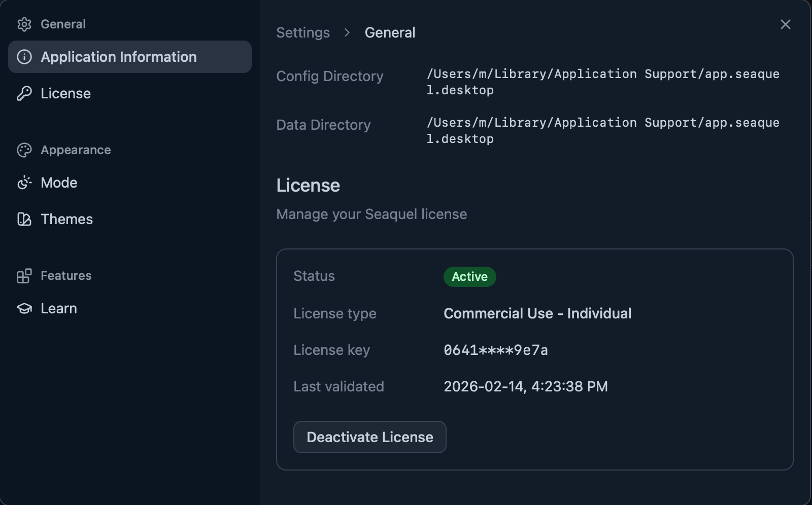The height and width of the screenshot is (505, 812).
Task: Click the graduation cap Learn icon
Action: (24, 308)
